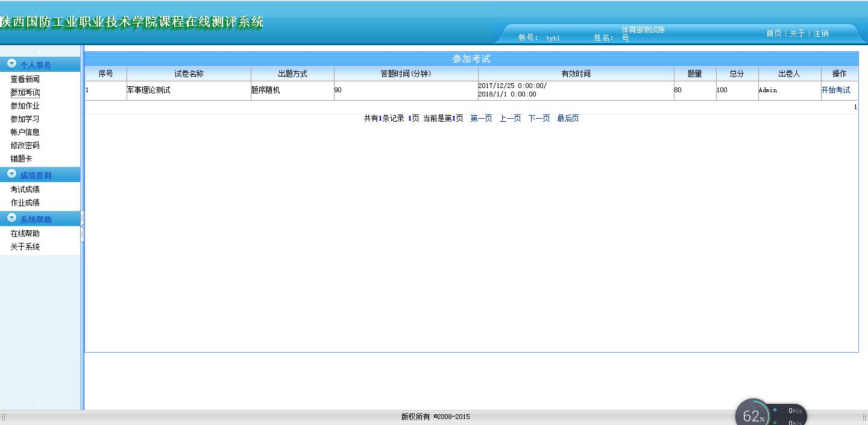Click 开始考试 link for 军事理论测试
This screenshot has width=868, height=425.
pyautogui.click(x=835, y=90)
